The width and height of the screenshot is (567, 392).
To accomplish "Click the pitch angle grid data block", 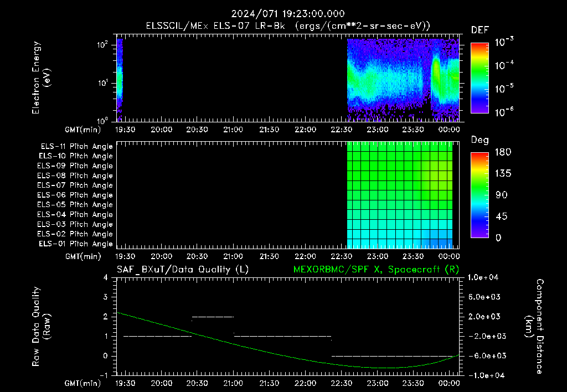I will pyautogui.click(x=400, y=195).
